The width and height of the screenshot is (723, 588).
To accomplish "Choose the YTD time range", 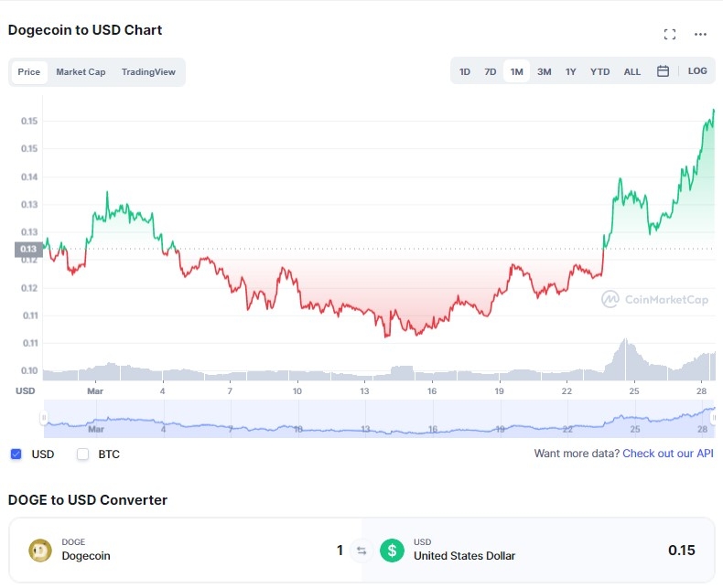I will pyautogui.click(x=599, y=71).
